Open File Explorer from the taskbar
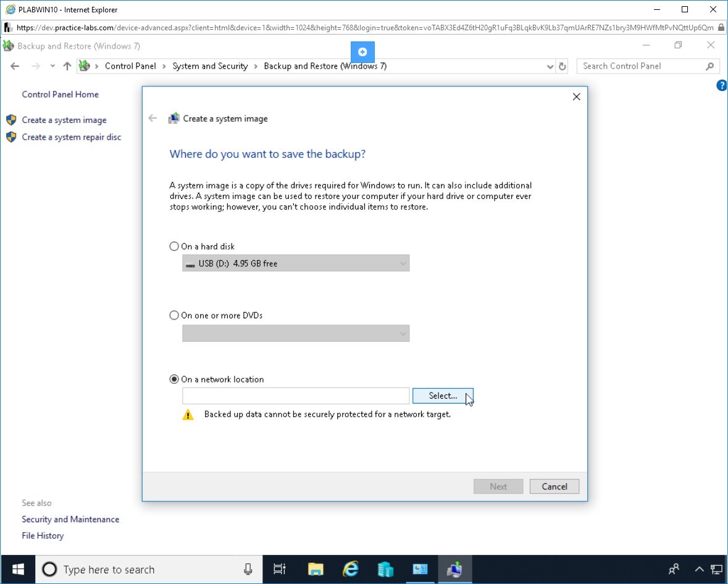Image resolution: width=728 pixels, height=584 pixels. tap(316, 569)
